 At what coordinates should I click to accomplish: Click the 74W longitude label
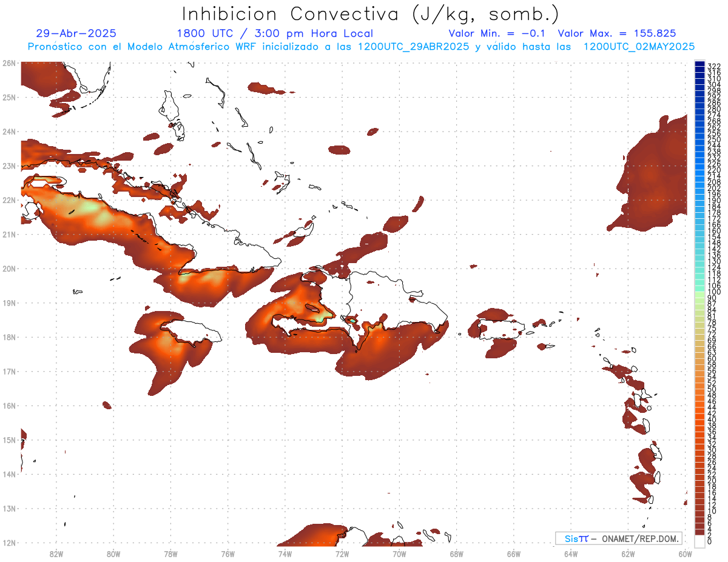(285, 554)
